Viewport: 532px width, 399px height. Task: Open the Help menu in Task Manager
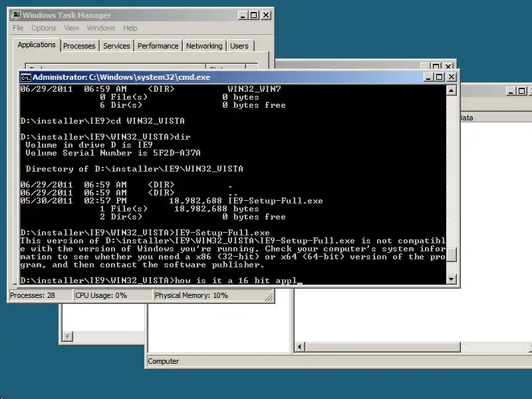pyautogui.click(x=130, y=28)
